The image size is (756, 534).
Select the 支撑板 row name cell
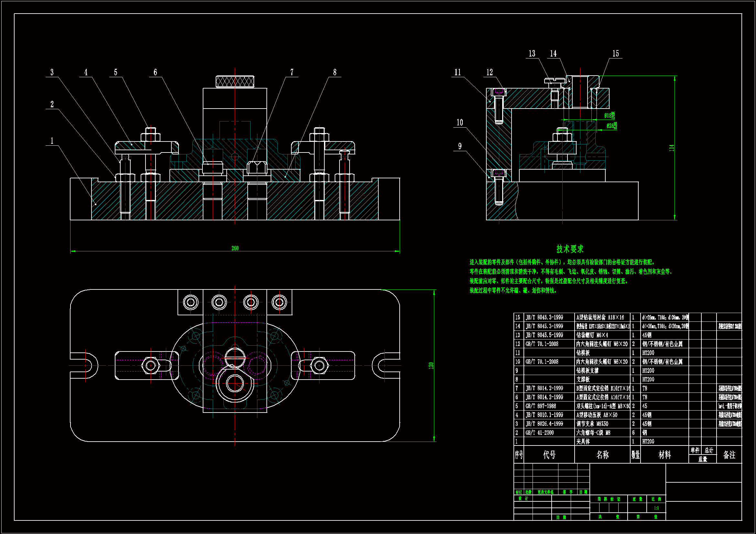(x=583, y=379)
